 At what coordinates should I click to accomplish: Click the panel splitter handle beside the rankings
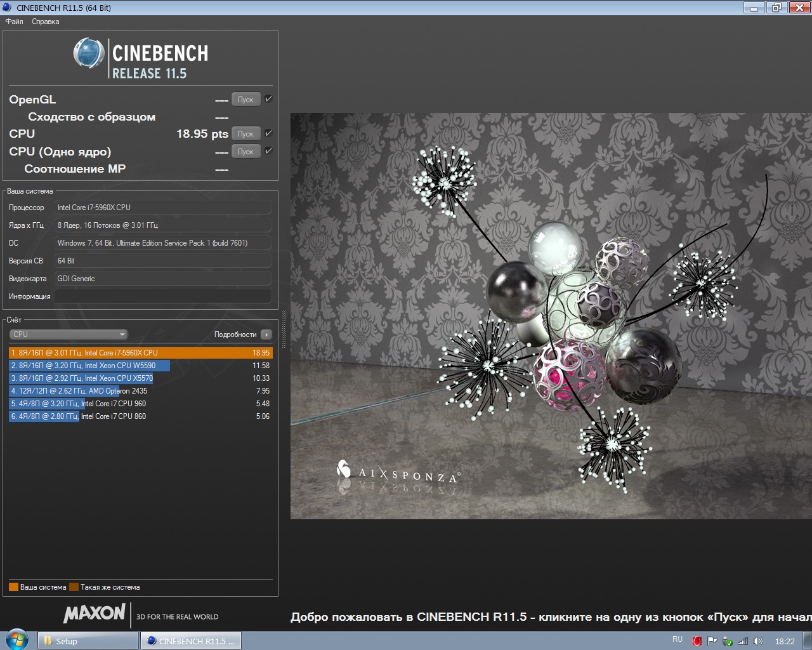[x=284, y=330]
